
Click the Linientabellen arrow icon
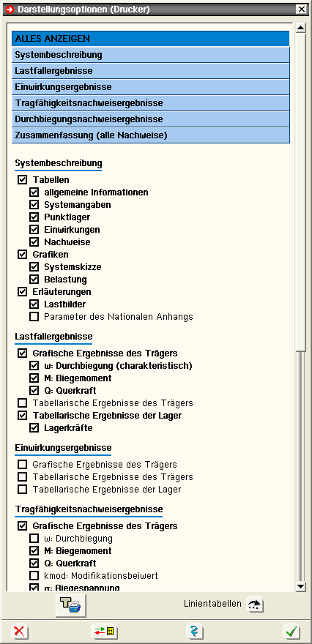tap(255, 604)
